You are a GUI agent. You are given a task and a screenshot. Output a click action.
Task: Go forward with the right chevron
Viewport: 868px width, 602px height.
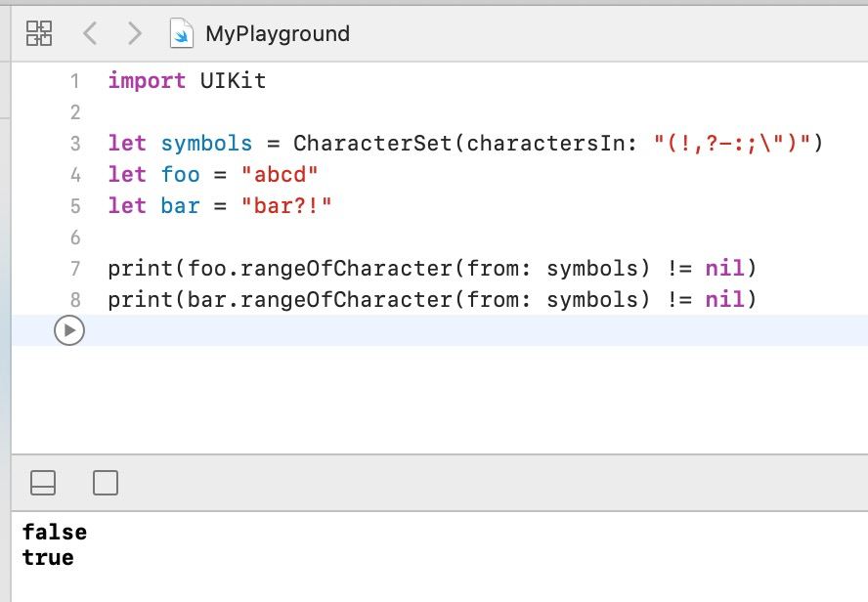(135, 33)
